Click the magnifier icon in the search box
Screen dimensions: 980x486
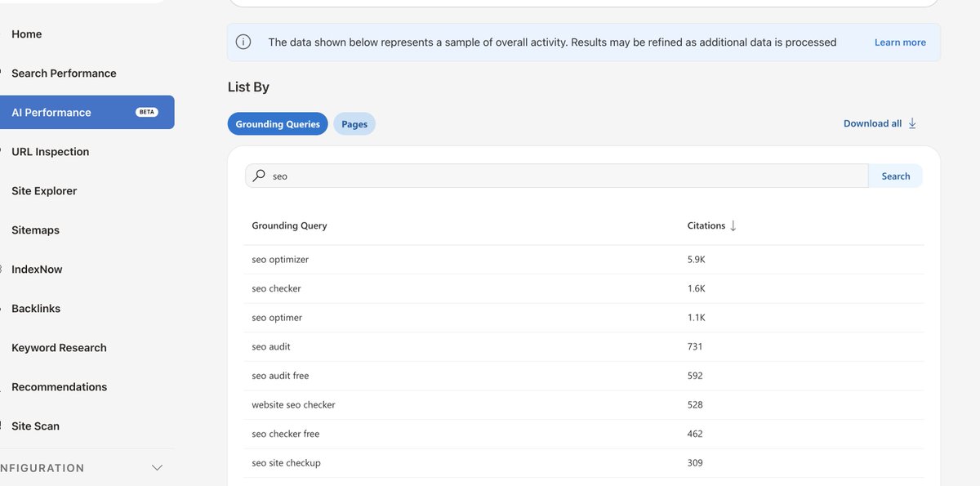[259, 176]
